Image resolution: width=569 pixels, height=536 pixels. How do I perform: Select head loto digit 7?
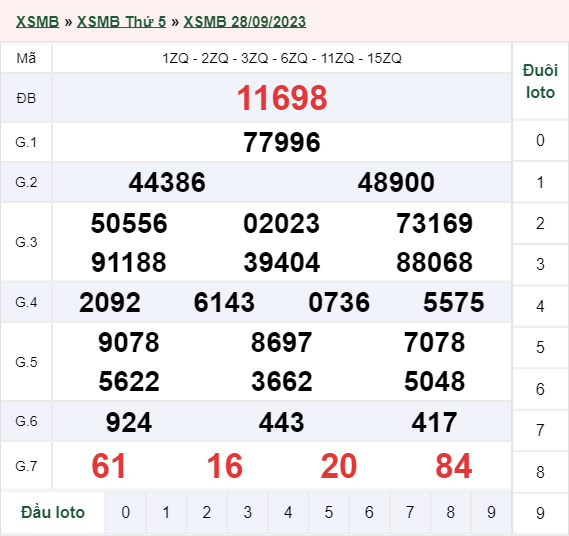[410, 512]
